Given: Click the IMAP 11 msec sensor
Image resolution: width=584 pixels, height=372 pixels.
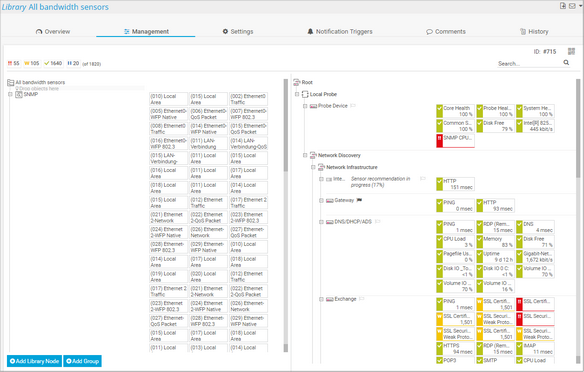Looking at the screenshot, I should 535,349.
